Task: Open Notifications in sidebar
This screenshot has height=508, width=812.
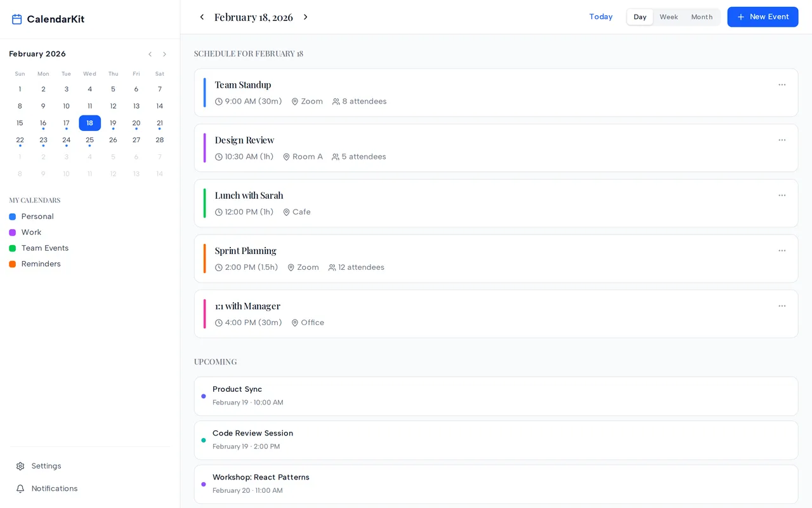Action: (x=90, y=488)
